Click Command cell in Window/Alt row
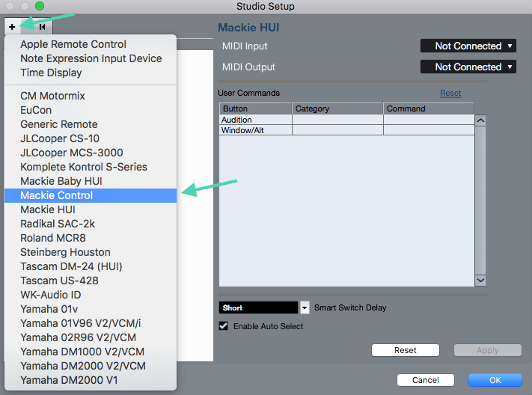Screen dimensions: 532x395 coord(429,130)
